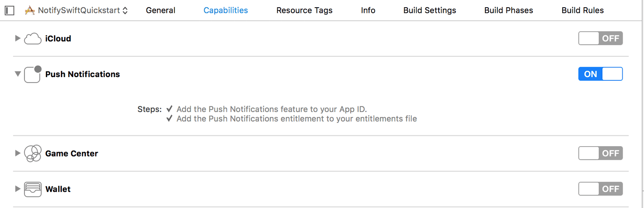Expand the Wallet section details

click(17, 189)
